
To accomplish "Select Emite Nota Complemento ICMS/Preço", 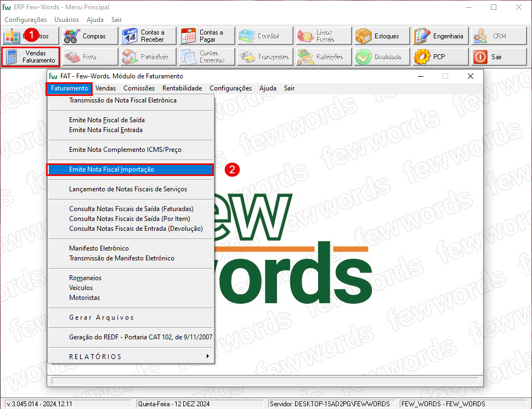I will pos(131,150).
